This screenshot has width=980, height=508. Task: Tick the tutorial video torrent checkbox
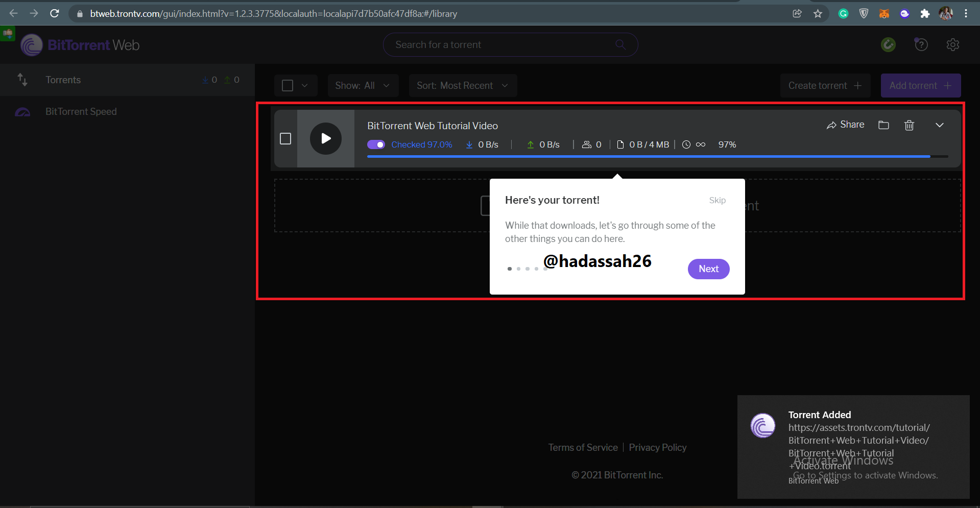(285, 138)
